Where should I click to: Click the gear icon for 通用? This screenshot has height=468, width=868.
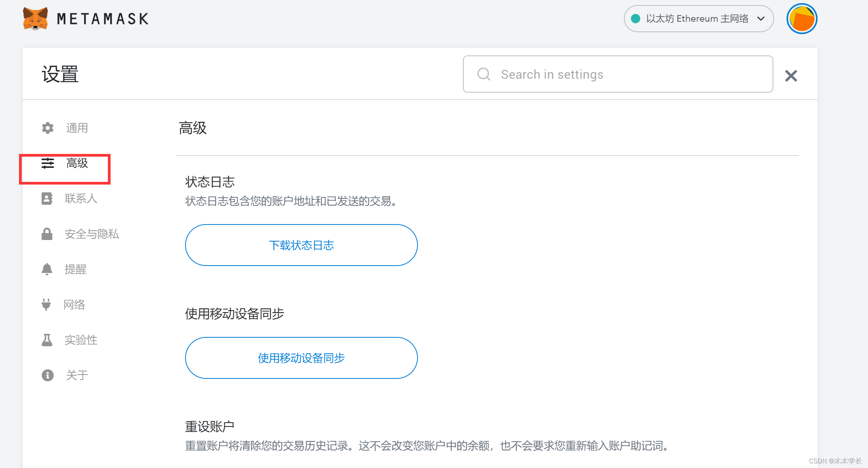pos(47,128)
